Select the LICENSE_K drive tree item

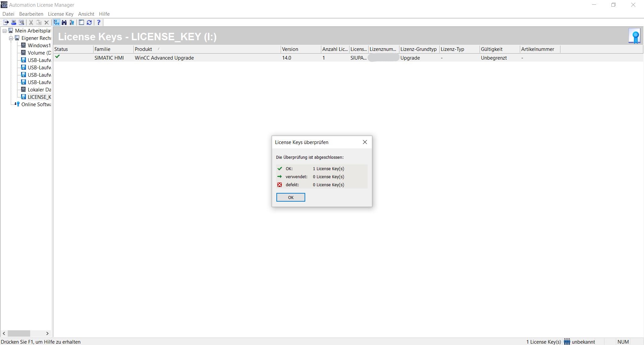pos(39,97)
